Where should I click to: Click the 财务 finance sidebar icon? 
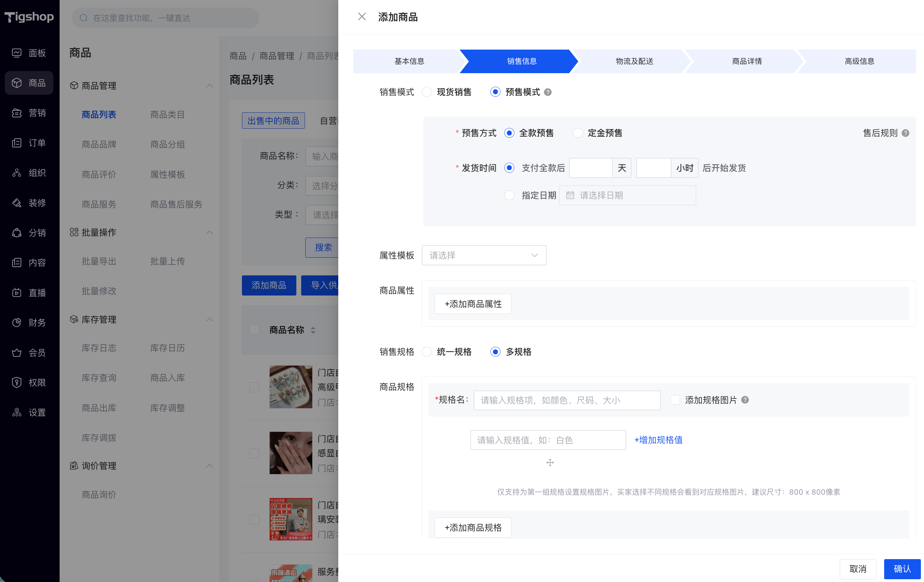coord(17,323)
